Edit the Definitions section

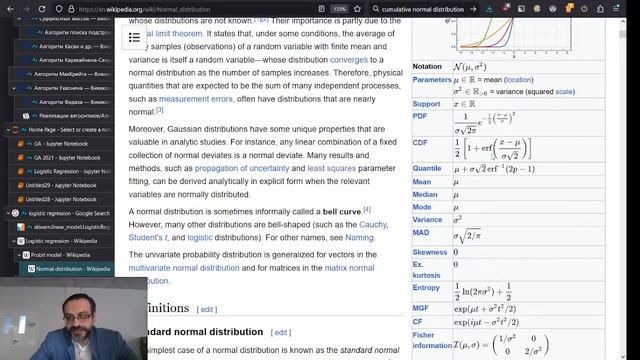(207, 309)
